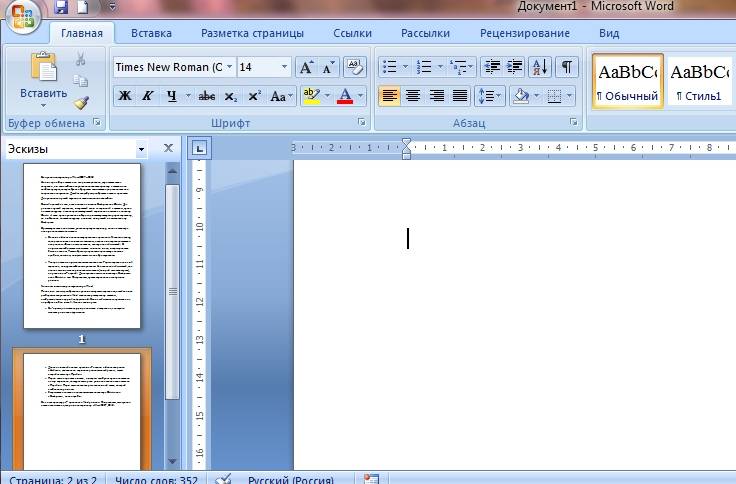This screenshot has height=484, width=736.
Task: Apply paragraph shading fill bucket
Action: (521, 96)
